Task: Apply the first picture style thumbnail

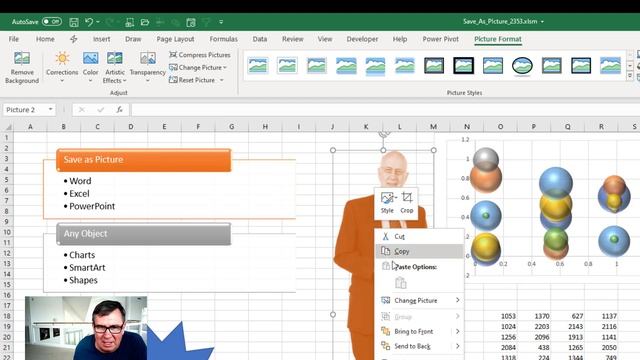Action: pyautogui.click(x=258, y=65)
